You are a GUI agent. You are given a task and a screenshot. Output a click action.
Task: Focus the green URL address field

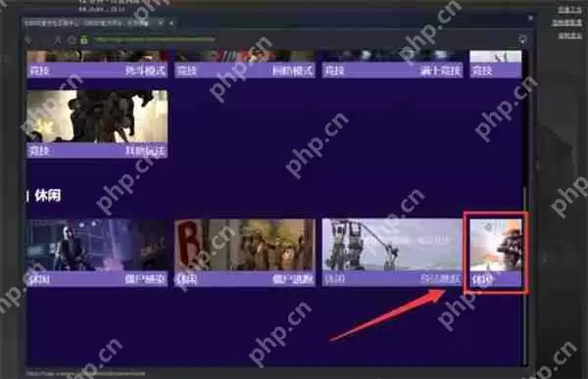154,39
